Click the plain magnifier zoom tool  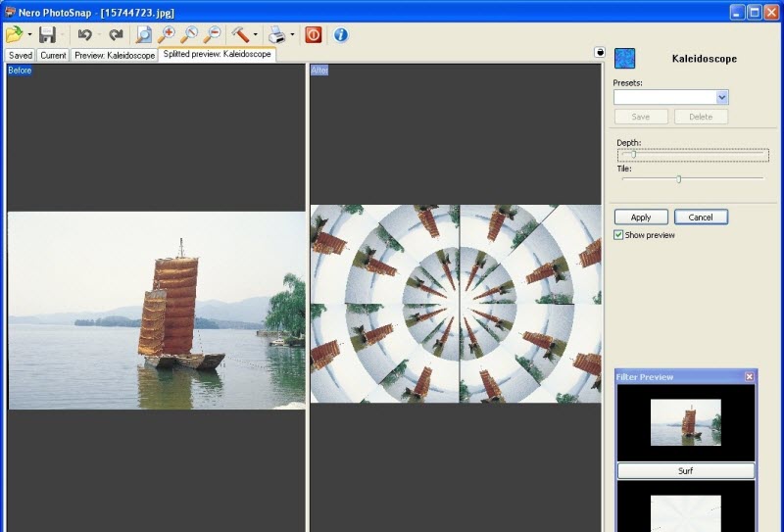(189, 34)
